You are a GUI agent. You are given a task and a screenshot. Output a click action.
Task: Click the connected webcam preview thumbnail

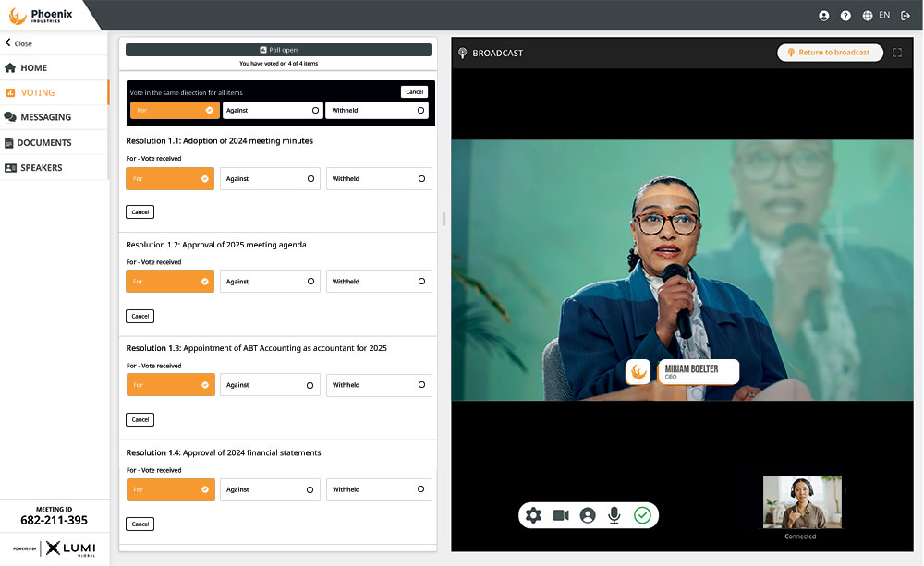801,500
